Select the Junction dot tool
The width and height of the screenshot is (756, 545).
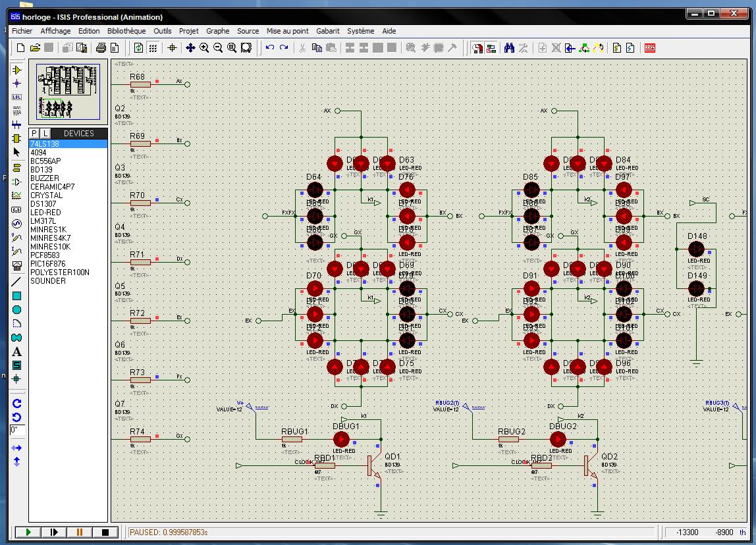(17, 84)
